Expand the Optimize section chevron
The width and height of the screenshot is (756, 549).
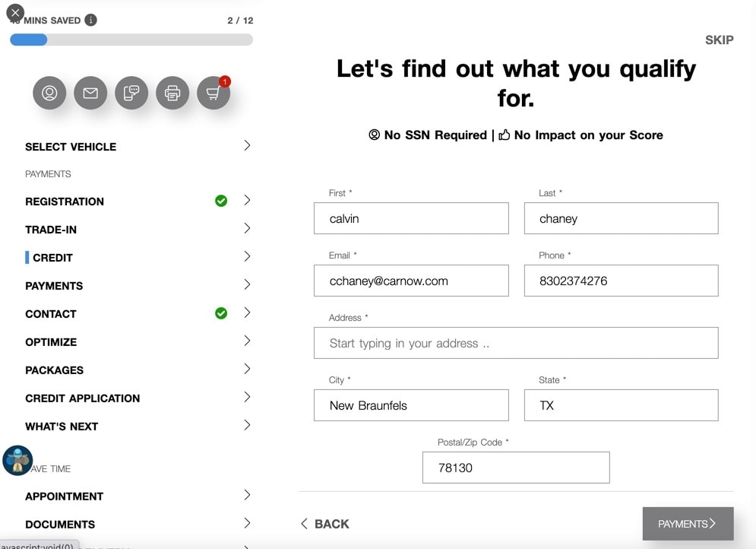247,341
